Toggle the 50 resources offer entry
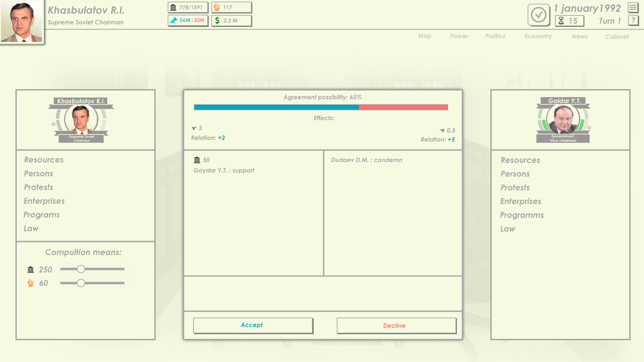Image resolution: width=644 pixels, height=362 pixels. tap(201, 160)
